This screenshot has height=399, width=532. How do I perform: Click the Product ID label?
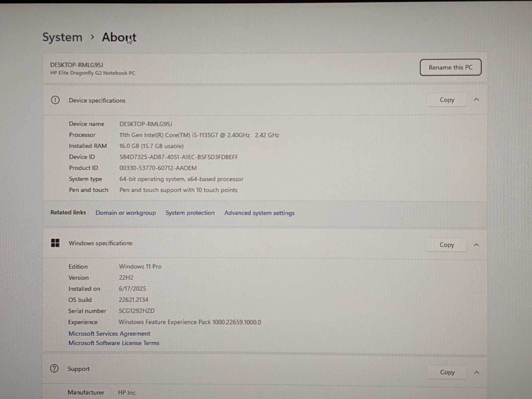[x=83, y=168]
